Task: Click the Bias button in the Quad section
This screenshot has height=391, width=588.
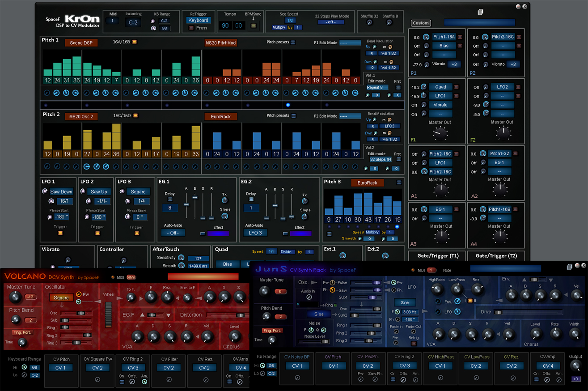Action: (x=228, y=264)
